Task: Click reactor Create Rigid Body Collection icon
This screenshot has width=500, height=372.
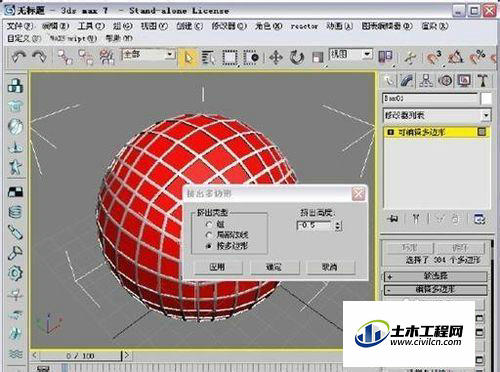Action: pos(15,86)
